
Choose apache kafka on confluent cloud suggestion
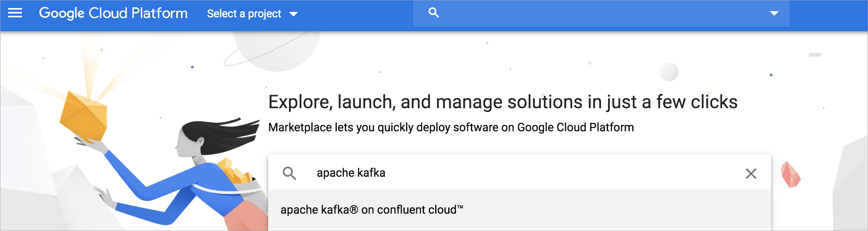coord(372,210)
